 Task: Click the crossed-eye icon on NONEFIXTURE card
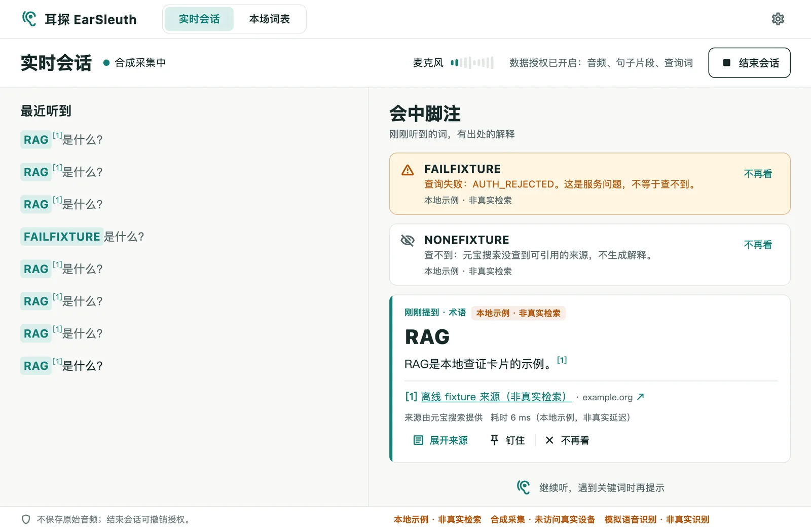408,240
